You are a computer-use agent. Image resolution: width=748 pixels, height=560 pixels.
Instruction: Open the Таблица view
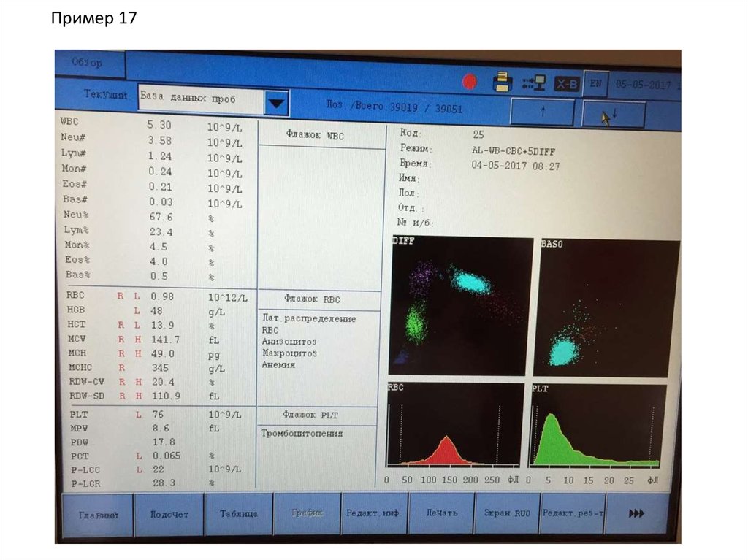point(239,514)
